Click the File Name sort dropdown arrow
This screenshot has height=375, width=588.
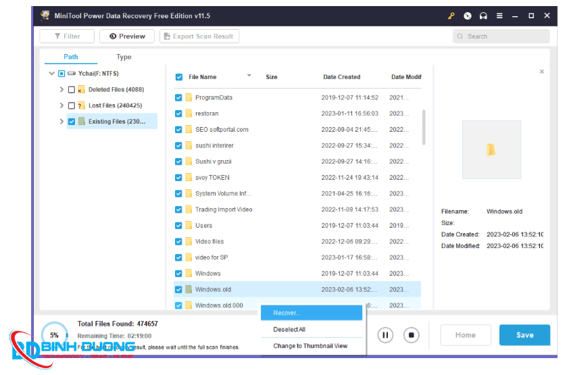coord(249,76)
